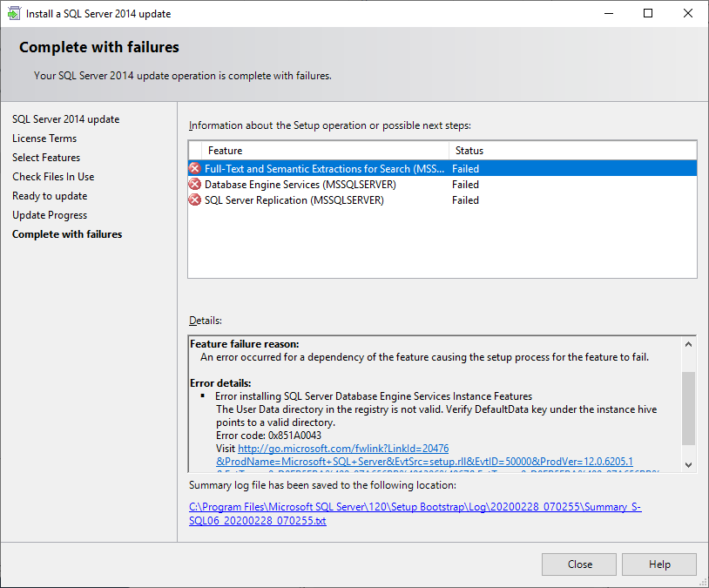Click the Close button at the bottom

(x=579, y=564)
